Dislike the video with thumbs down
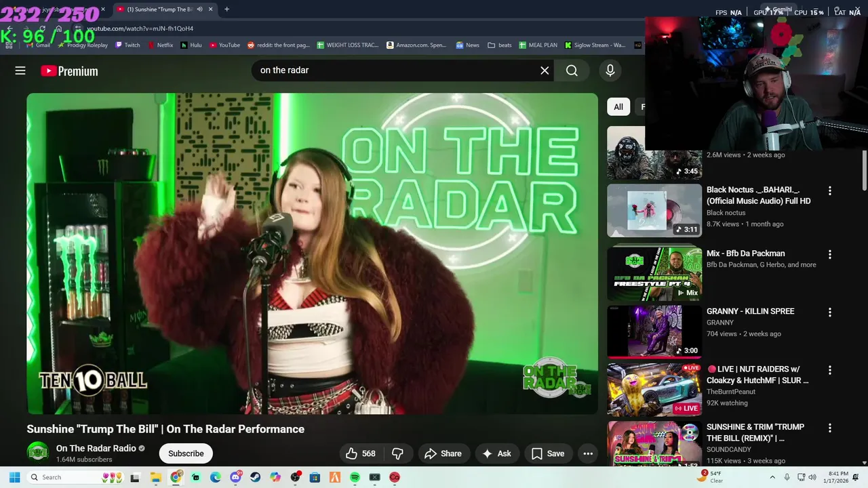 point(398,453)
